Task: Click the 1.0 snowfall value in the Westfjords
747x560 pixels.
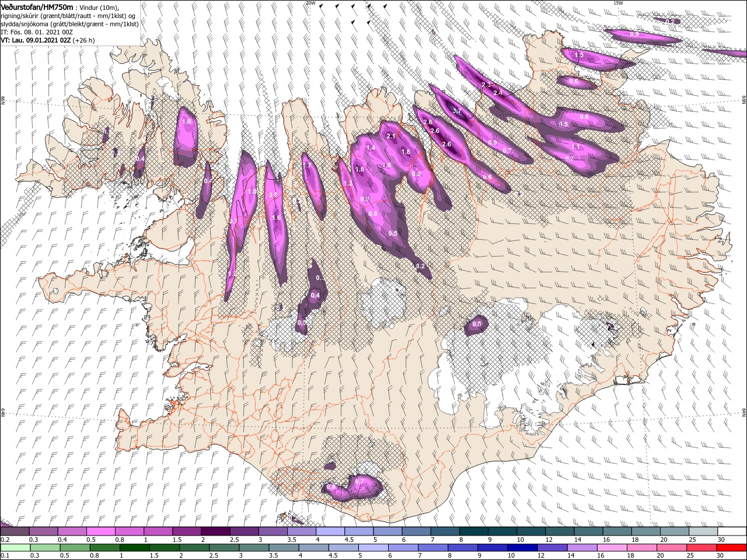Action: tap(187, 122)
